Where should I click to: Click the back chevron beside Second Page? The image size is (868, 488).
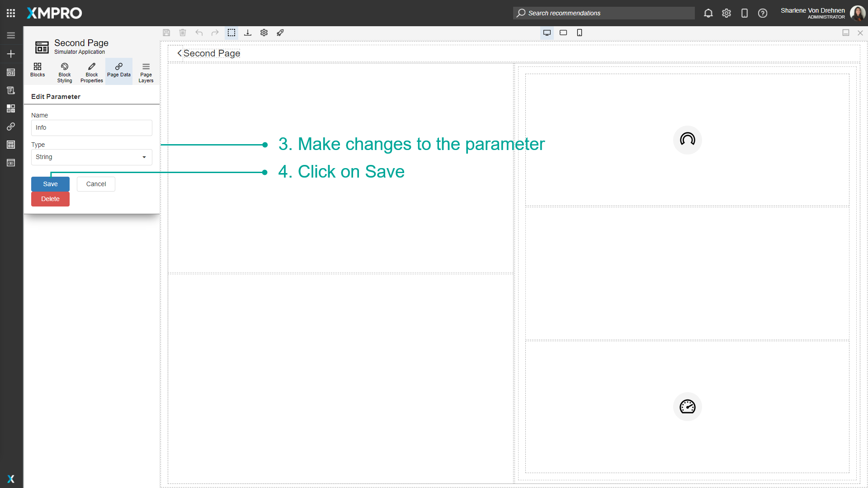[x=179, y=53]
